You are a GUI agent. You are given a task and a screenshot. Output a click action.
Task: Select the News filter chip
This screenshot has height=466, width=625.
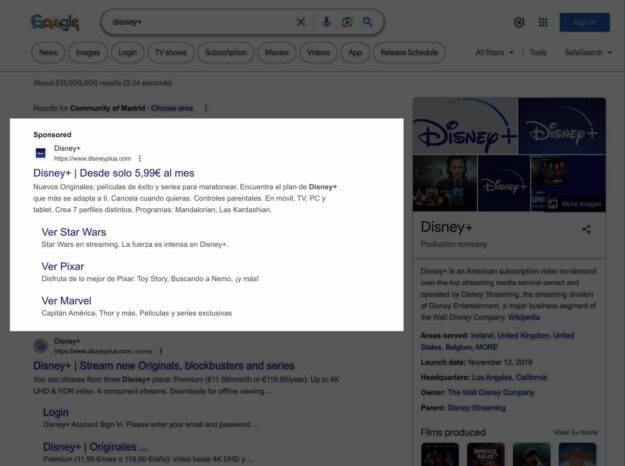click(x=48, y=53)
